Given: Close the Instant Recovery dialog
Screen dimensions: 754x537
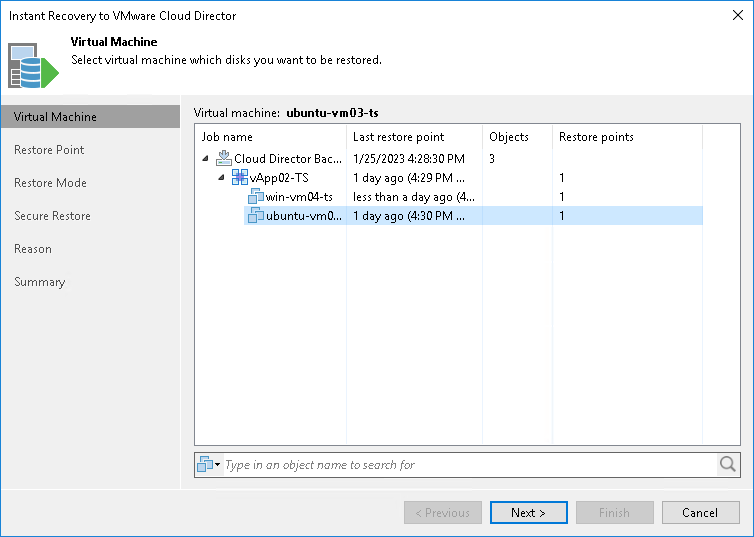Looking at the screenshot, I should (x=738, y=15).
